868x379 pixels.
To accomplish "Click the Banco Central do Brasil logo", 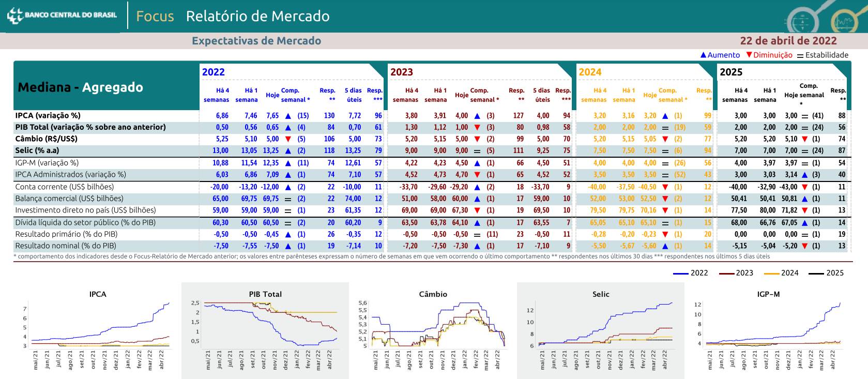I will (x=62, y=16).
